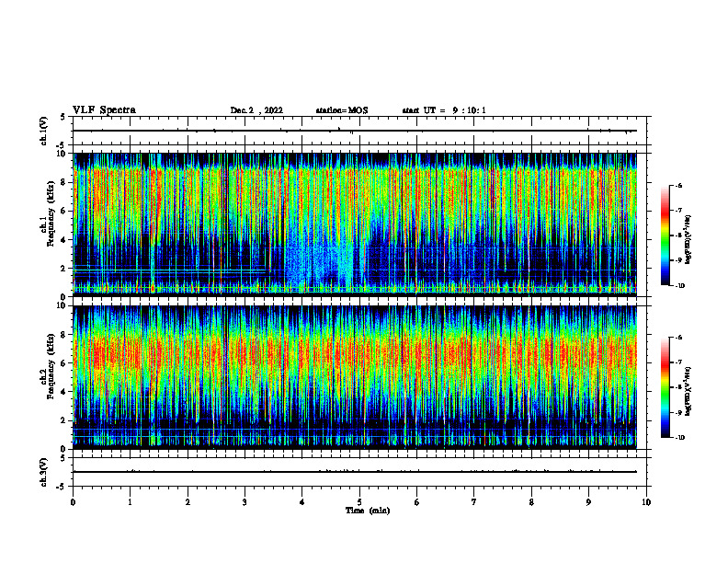Click time axis tick label "3"
This screenshot has width=728, height=563.
(x=245, y=502)
